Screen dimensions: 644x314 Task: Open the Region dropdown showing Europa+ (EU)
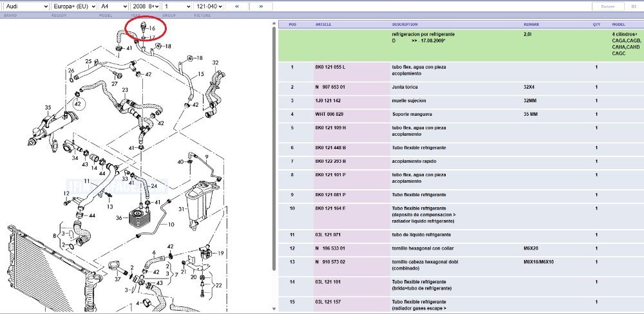[x=74, y=6]
